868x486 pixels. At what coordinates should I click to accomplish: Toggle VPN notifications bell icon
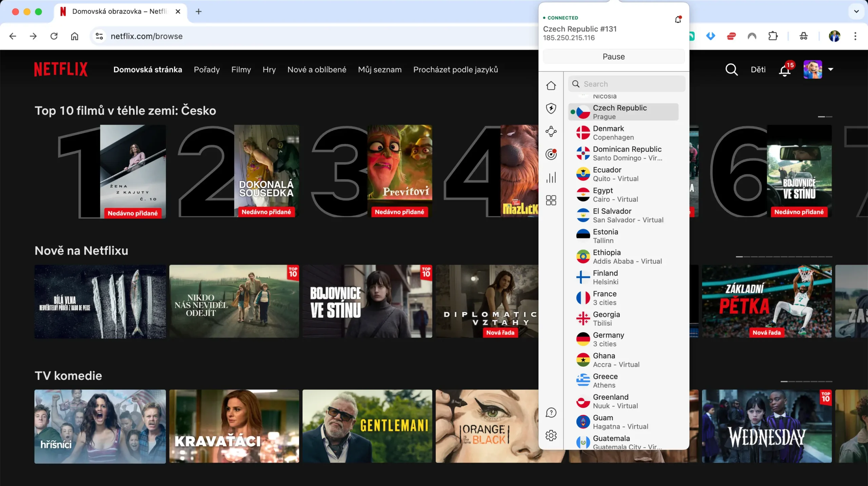(x=678, y=19)
